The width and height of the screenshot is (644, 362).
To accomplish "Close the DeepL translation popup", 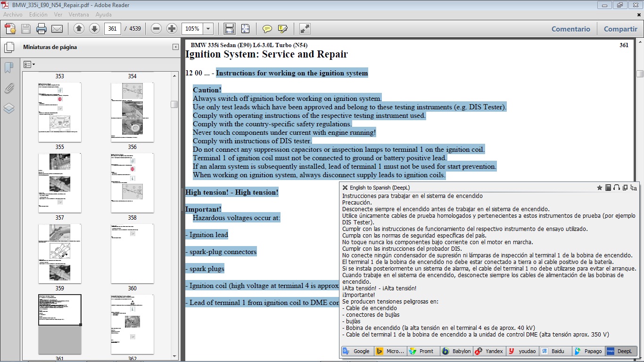I will point(345,188).
